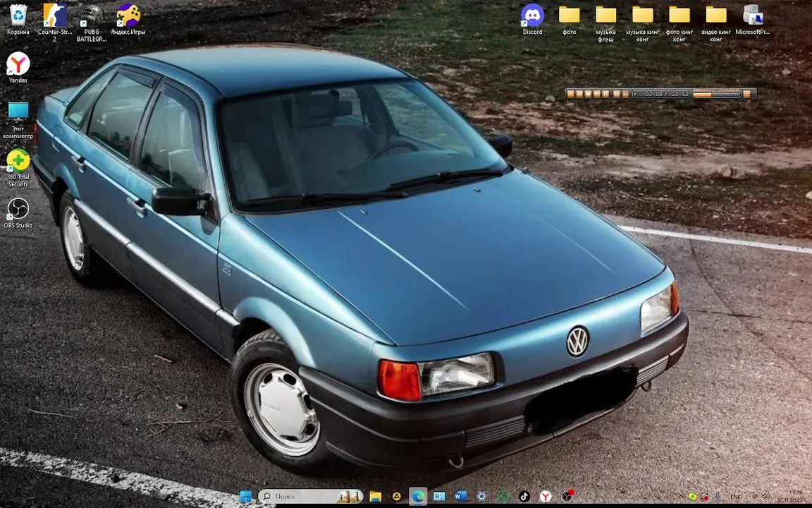Viewport: 812px width, 508px height.
Task: Open TikTok from the taskbar
Action: coord(524,497)
